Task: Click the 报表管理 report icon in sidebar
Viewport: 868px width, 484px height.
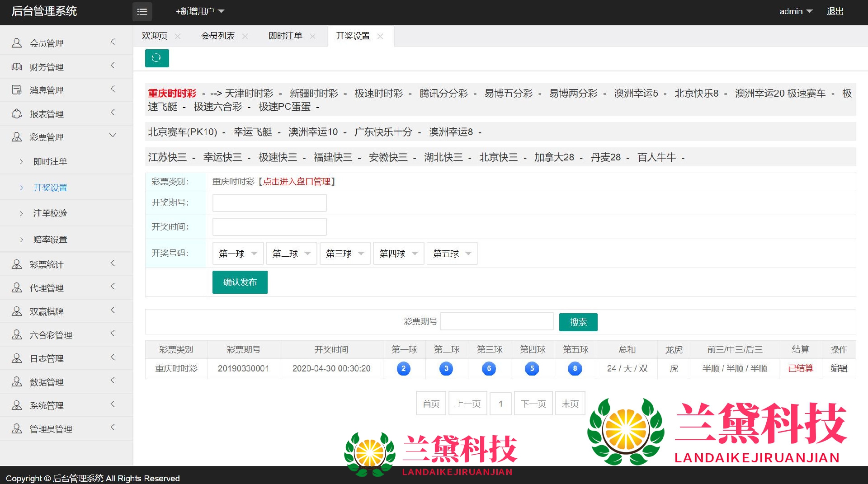Action: (x=17, y=114)
